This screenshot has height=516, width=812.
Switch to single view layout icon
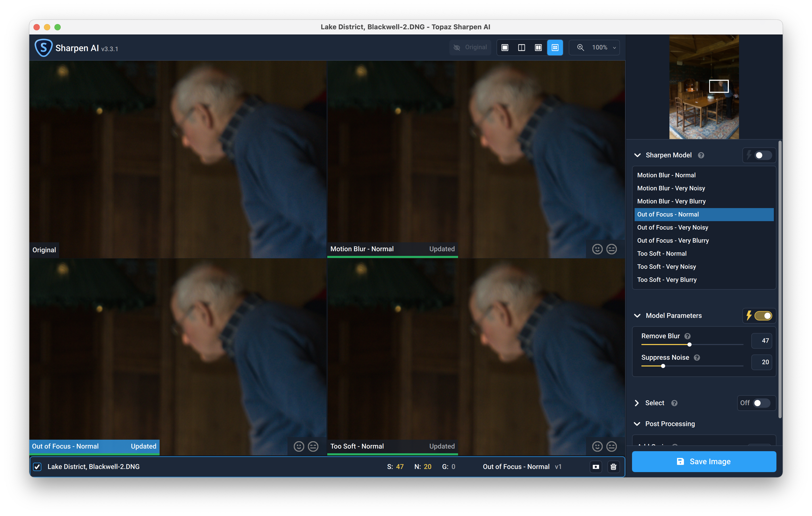point(504,48)
